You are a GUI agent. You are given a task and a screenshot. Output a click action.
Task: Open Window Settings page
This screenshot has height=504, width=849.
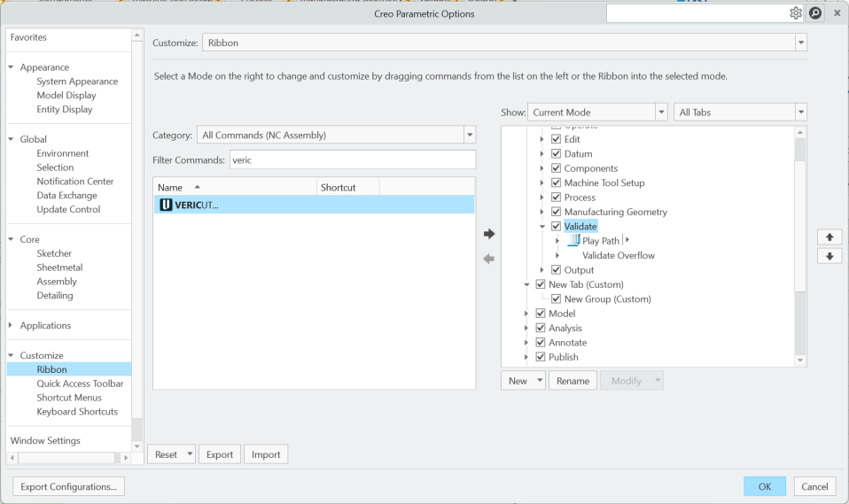tap(45, 440)
